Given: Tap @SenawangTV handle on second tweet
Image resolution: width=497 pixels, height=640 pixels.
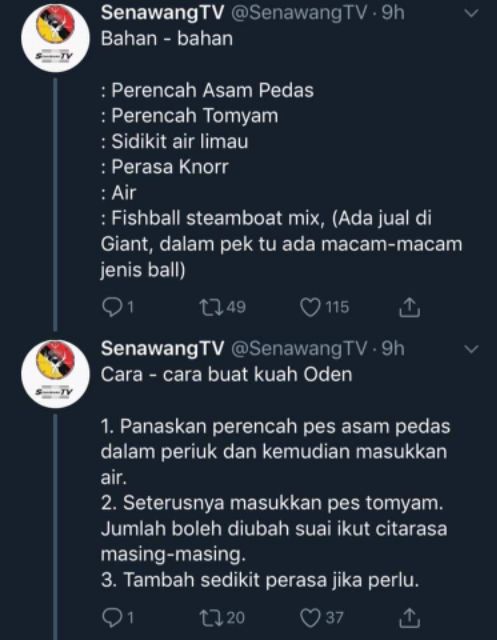Looking at the screenshot, I should click(299, 349).
